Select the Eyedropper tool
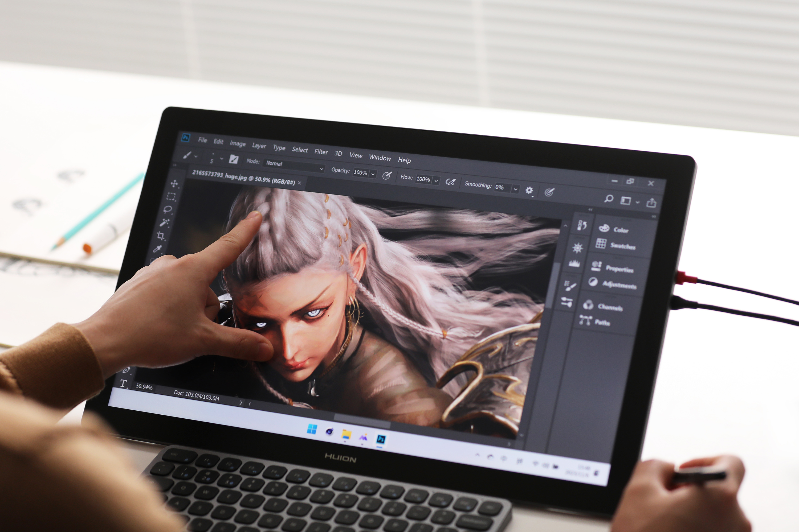The image size is (799, 532). point(157,249)
